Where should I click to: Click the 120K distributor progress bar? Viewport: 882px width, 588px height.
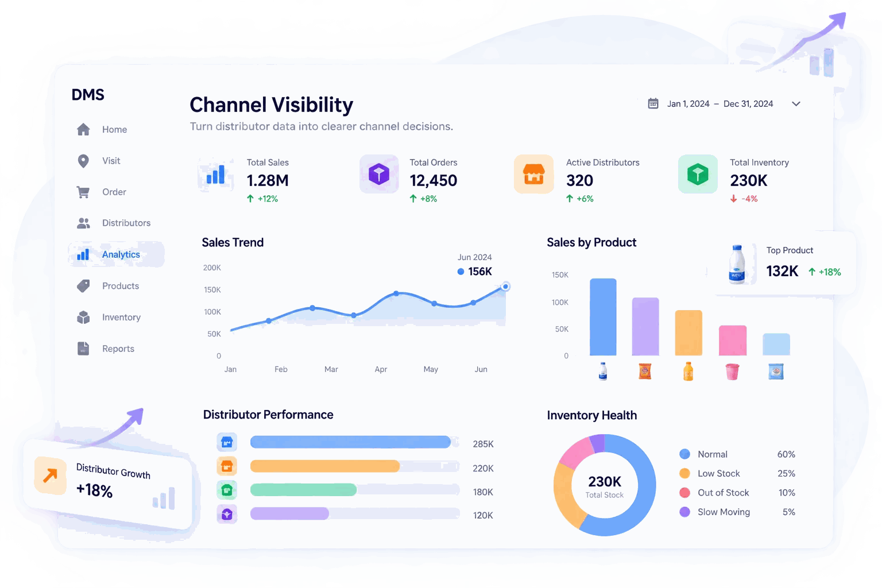[x=355, y=513]
